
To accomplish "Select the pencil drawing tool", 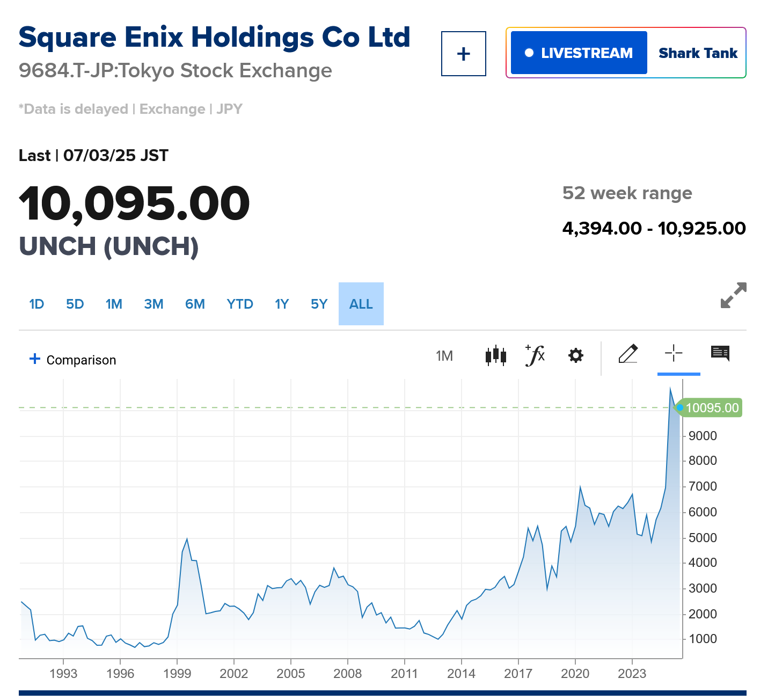I will 628,354.
